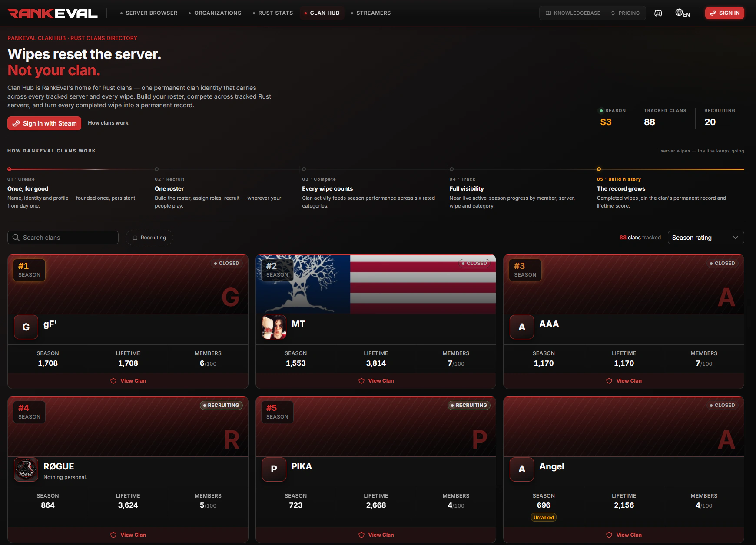The height and width of the screenshot is (545, 756).
Task: Click the Closed badge on Angel card
Action: click(722, 405)
